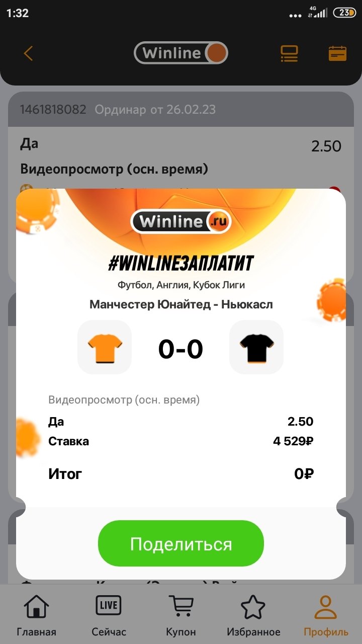Tap the 0-0 score display
The height and width of the screenshot is (644, 362).
pyautogui.click(x=180, y=349)
